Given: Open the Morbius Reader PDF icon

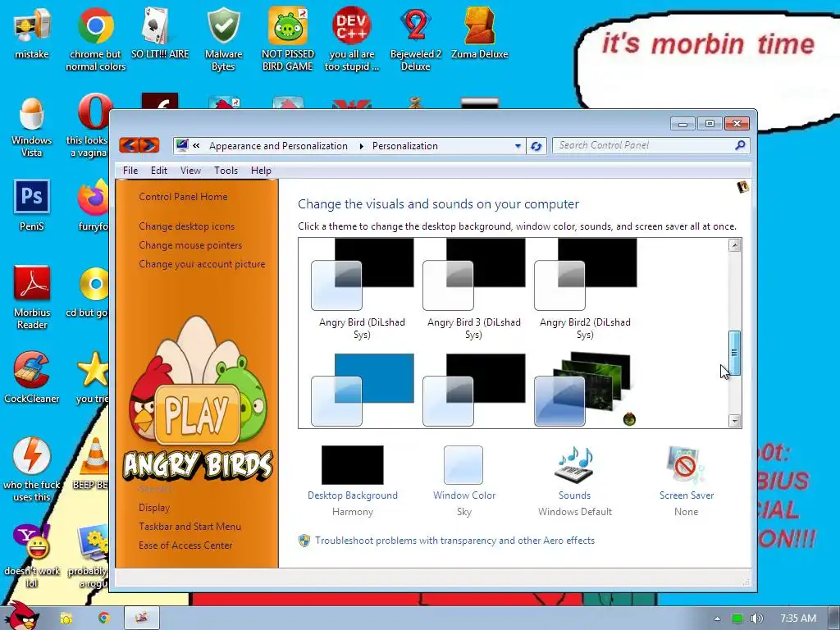Looking at the screenshot, I should point(32,283).
